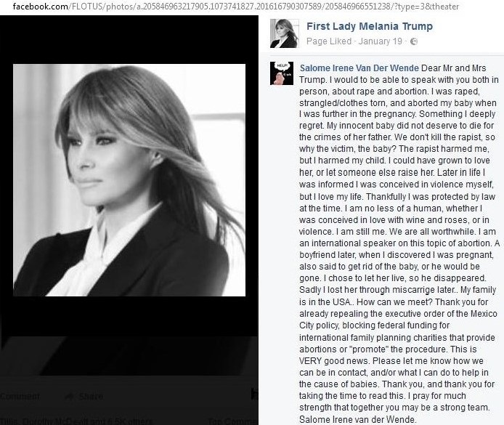This screenshot has width=504, height=425.
Task: Toggle the Page Liked status
Action: click(329, 41)
